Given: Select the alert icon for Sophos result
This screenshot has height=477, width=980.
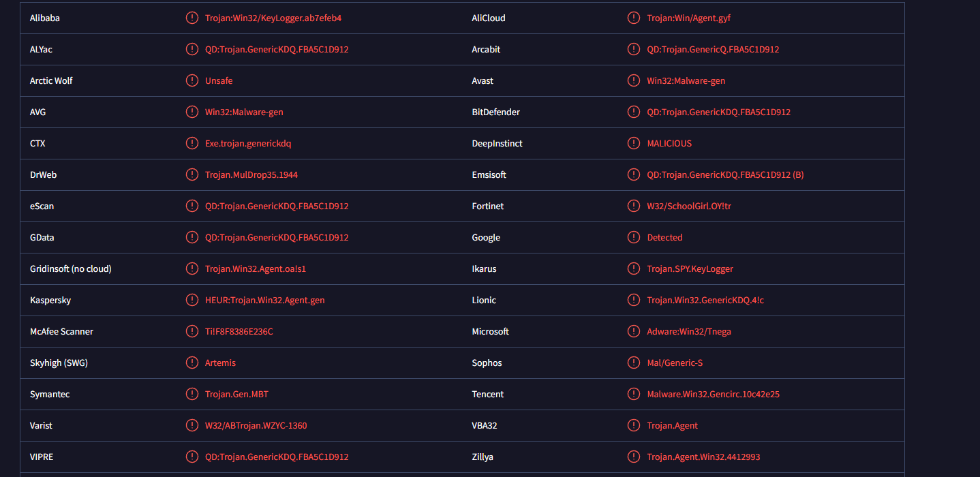Looking at the screenshot, I should (634, 363).
